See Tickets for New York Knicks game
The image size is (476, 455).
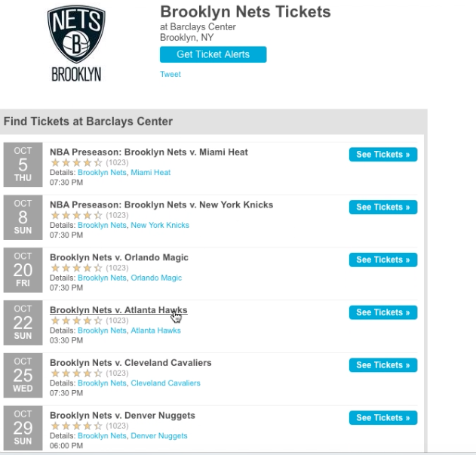click(383, 208)
